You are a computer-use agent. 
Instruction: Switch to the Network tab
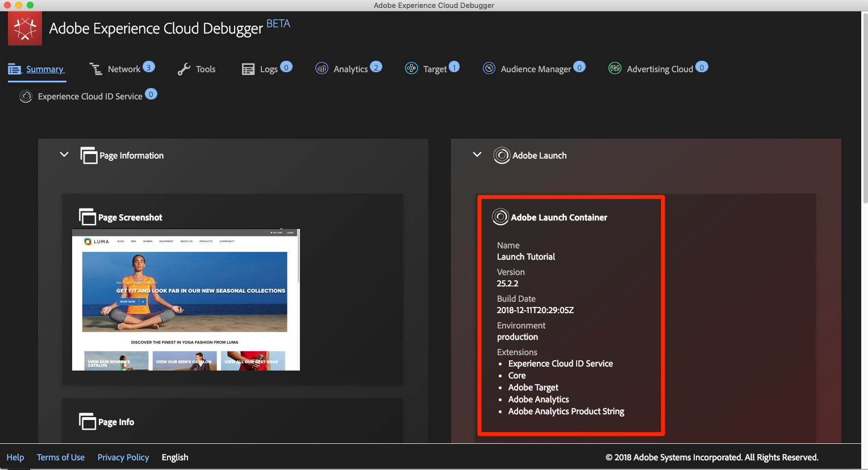pyautogui.click(x=122, y=69)
